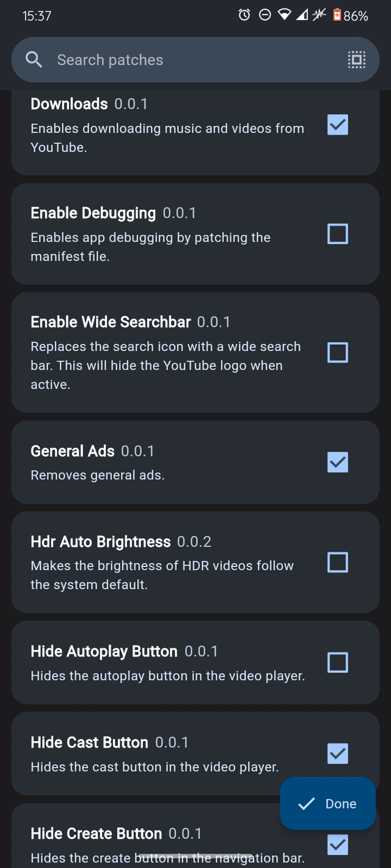Uncheck the Downloads patch checkbox
This screenshot has width=391, height=868.
[338, 125]
